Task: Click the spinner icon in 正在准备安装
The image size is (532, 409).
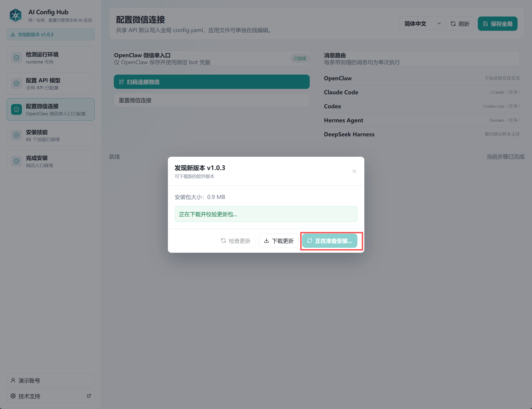Action: point(310,241)
